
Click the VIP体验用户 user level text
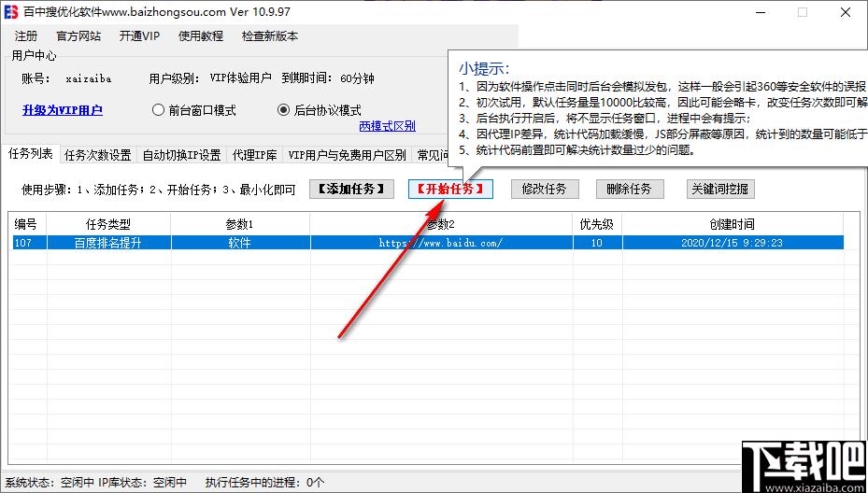pyautogui.click(x=241, y=78)
